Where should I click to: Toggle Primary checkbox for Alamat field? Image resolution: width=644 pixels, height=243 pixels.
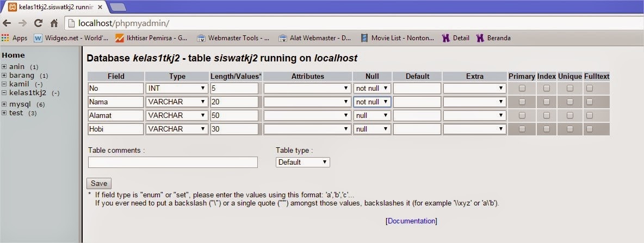(522, 115)
